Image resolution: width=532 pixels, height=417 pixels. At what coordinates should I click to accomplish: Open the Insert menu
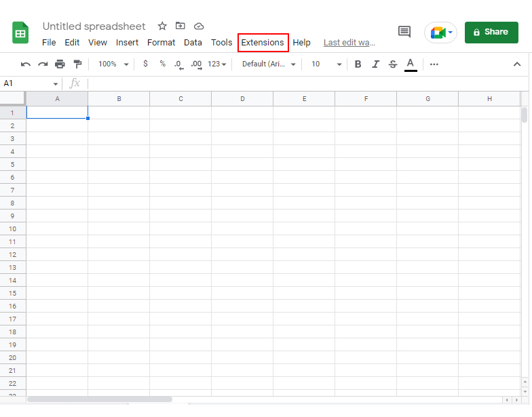tap(128, 42)
